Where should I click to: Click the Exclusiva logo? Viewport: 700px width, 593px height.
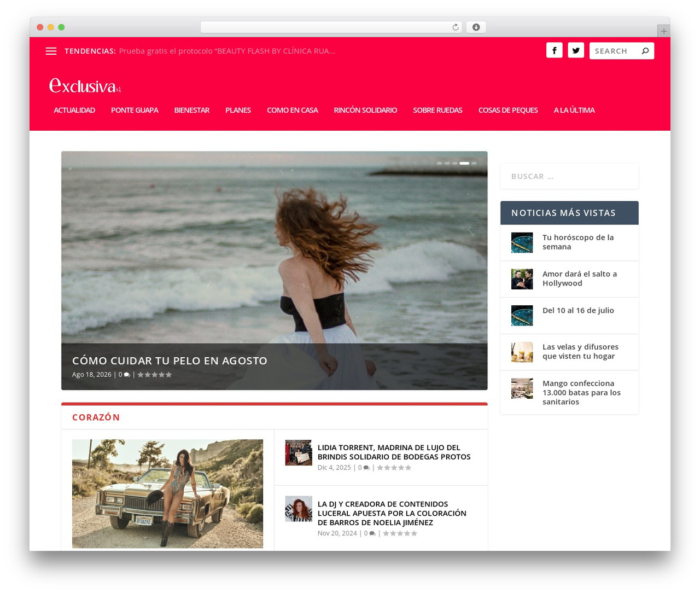click(x=85, y=85)
